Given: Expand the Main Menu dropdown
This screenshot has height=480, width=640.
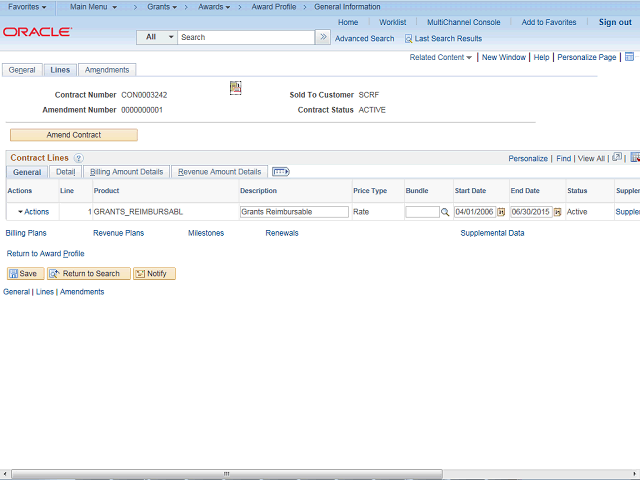Looking at the screenshot, I should 93,7.
